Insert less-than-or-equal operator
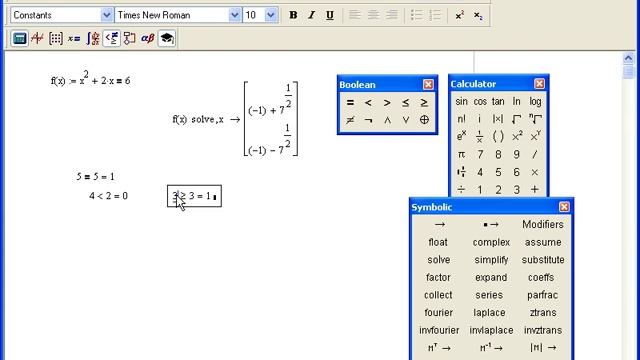Image resolution: width=640 pixels, height=360 pixels. tap(405, 102)
